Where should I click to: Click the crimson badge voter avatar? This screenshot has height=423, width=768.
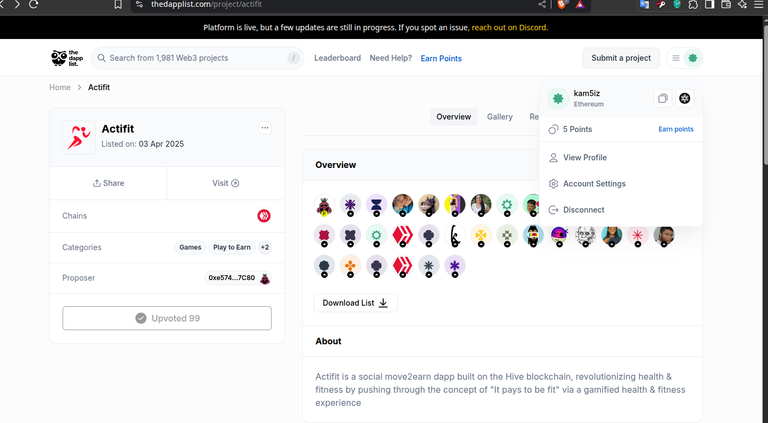[x=324, y=235]
